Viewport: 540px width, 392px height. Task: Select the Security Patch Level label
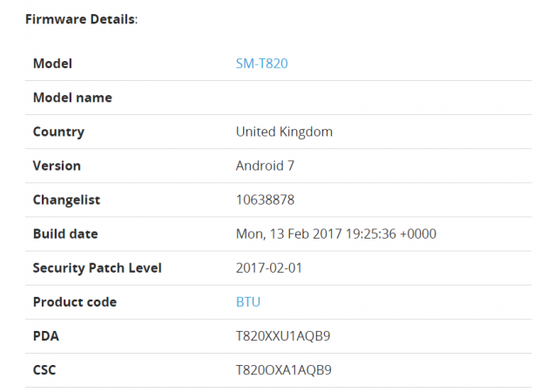point(97,267)
